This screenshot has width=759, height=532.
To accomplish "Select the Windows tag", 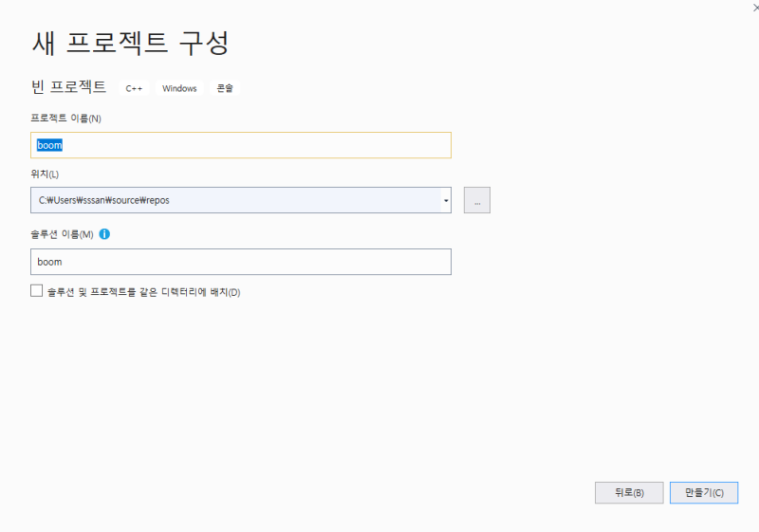I will [179, 88].
